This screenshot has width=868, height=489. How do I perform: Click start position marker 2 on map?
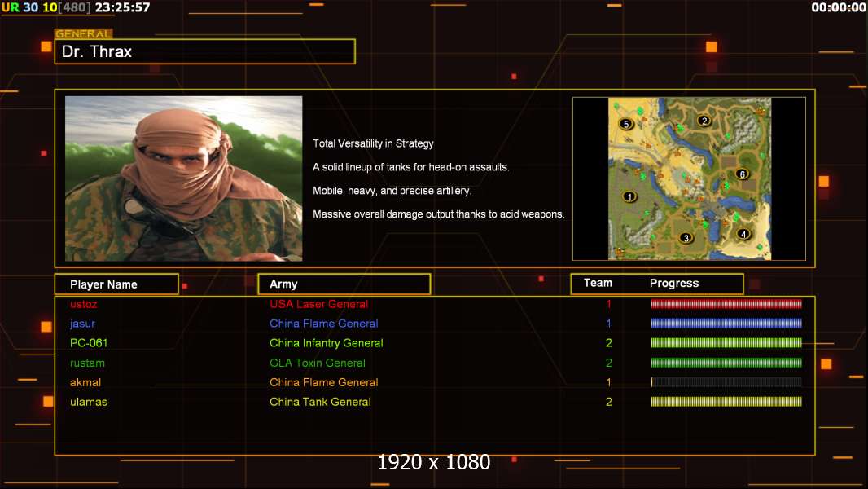[x=704, y=120]
